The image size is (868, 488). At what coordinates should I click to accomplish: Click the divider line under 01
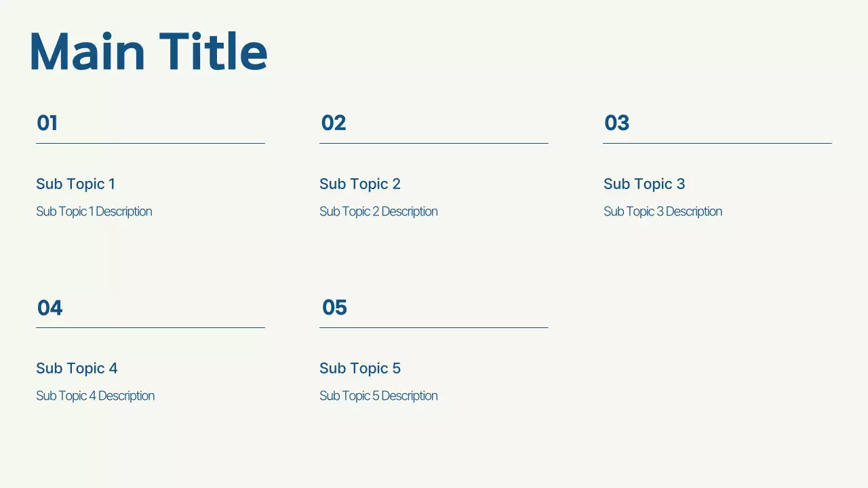[x=150, y=143]
